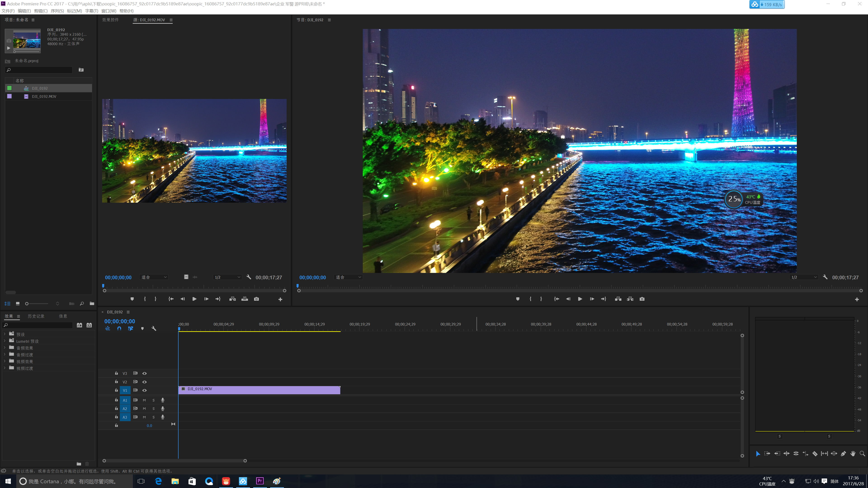
Task: Mute audio track A1
Action: pos(144,400)
